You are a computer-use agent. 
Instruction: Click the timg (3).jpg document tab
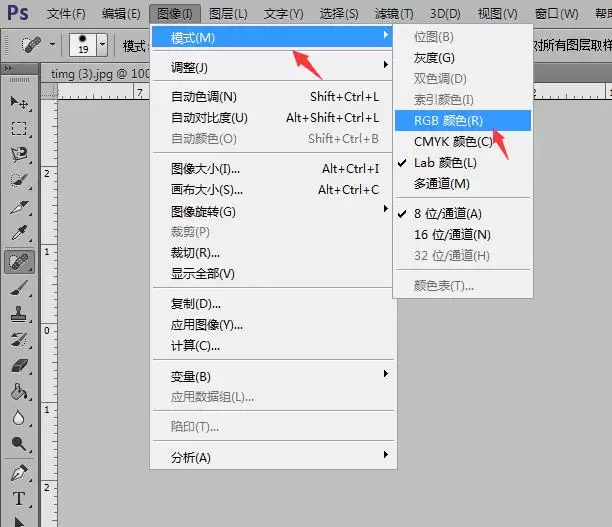click(100, 73)
